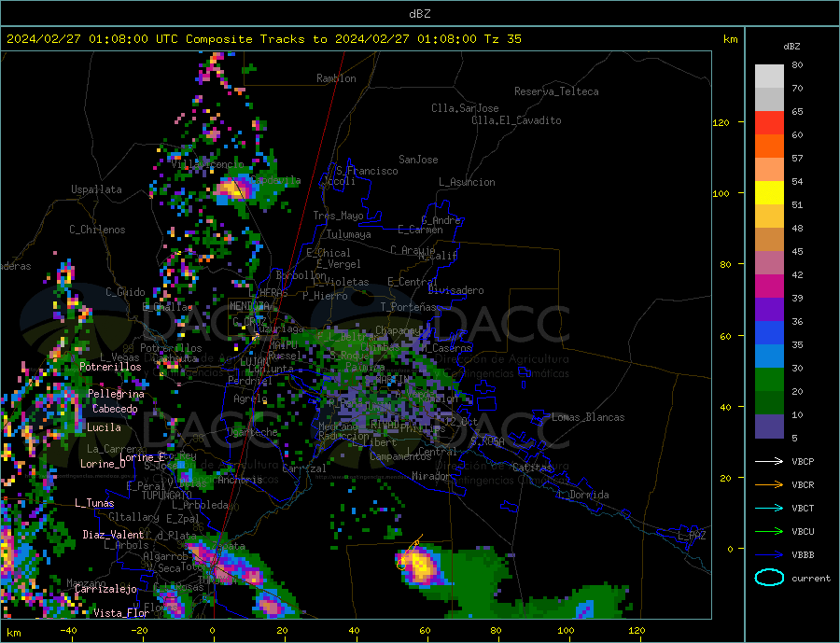Screen dimensions: 840x643
Task: Click the 'current' legend label
Action: (x=811, y=579)
